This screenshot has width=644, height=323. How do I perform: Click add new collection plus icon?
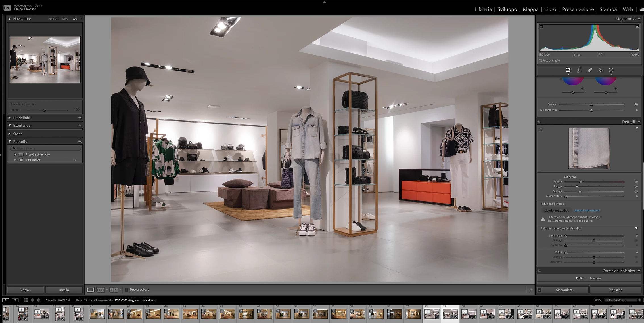click(80, 141)
